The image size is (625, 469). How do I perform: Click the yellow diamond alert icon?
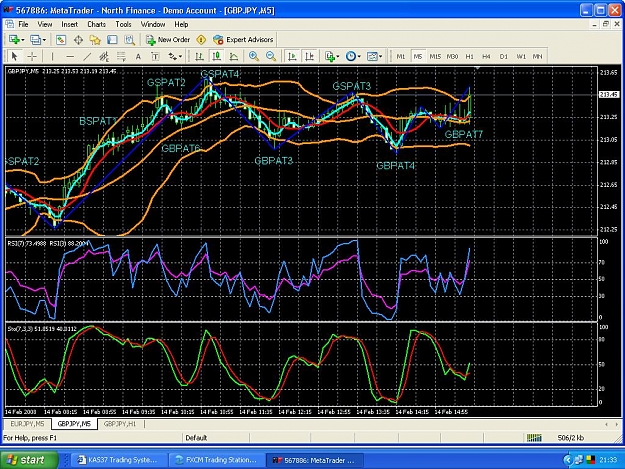click(201, 39)
